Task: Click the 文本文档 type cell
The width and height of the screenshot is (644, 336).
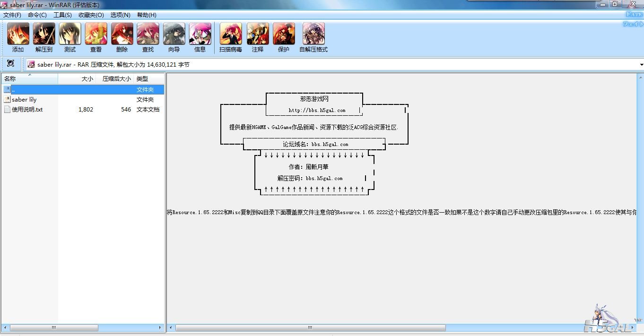Action: 148,110
